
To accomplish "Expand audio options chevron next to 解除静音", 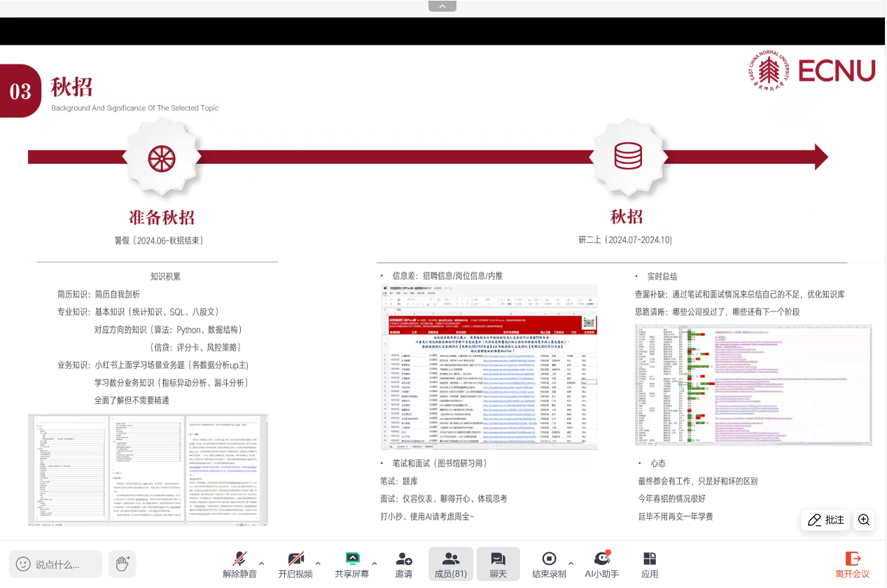I will pos(262,563).
